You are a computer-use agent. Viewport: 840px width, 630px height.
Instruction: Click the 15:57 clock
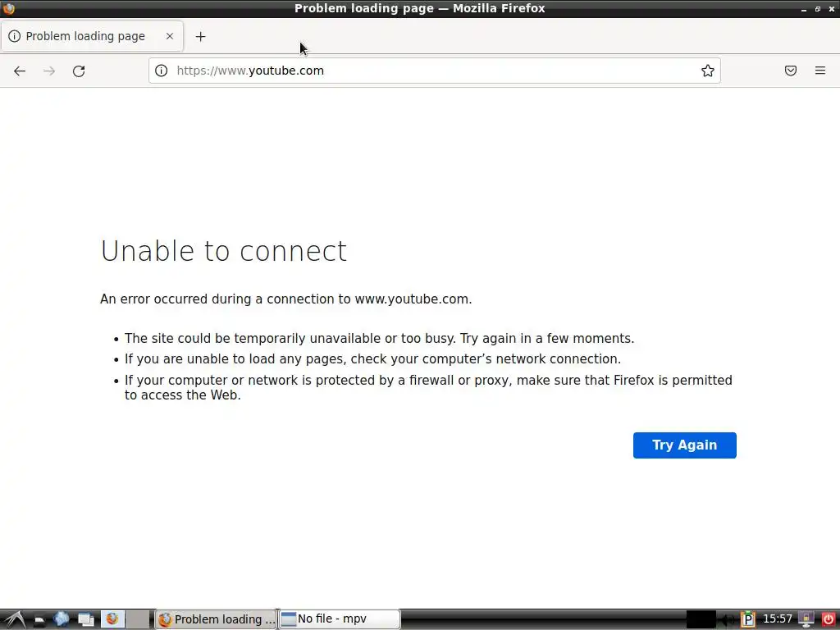(x=778, y=619)
